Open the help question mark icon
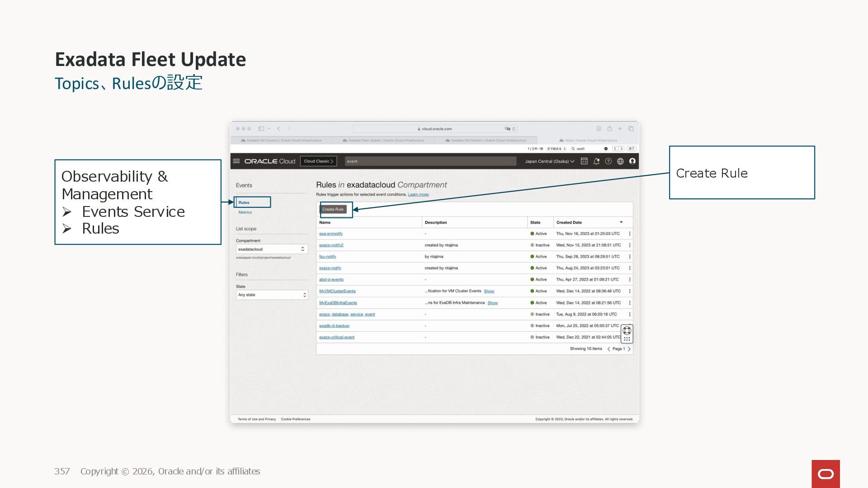The image size is (868, 488). point(609,161)
